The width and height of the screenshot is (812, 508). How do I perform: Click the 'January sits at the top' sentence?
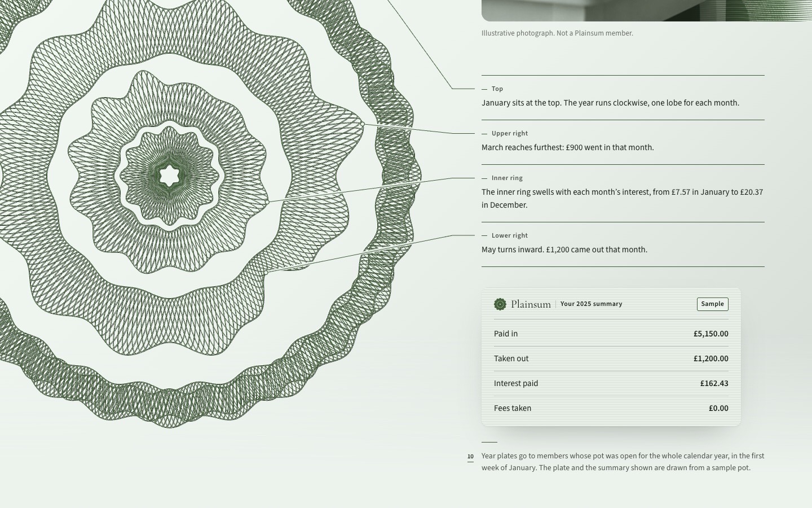(610, 103)
